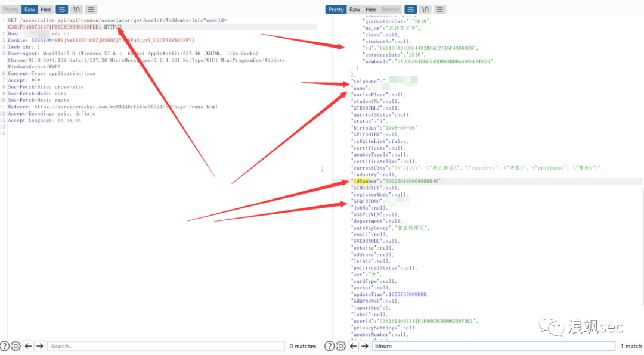Select Pretty tab in response pane
The height and width of the screenshot is (355, 644).
[x=336, y=9]
